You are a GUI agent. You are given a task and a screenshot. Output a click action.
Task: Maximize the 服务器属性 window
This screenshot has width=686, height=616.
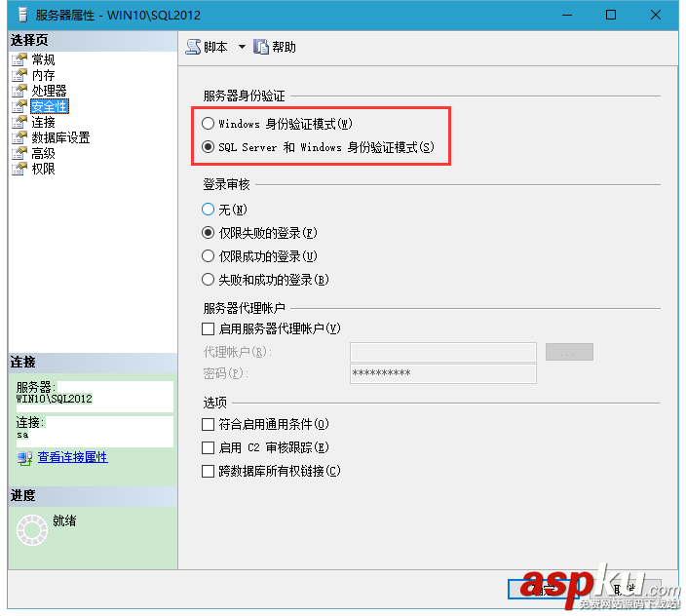click(x=611, y=15)
